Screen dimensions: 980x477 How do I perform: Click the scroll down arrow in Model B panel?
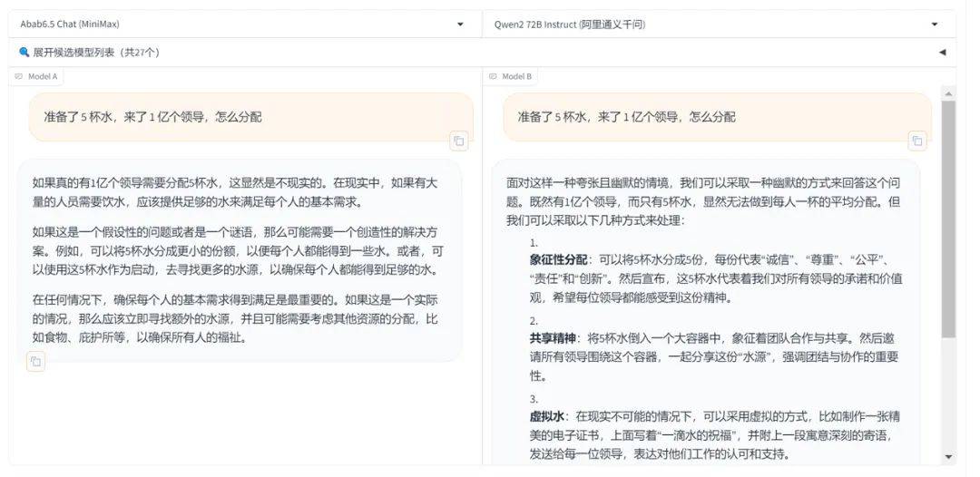tap(948, 456)
